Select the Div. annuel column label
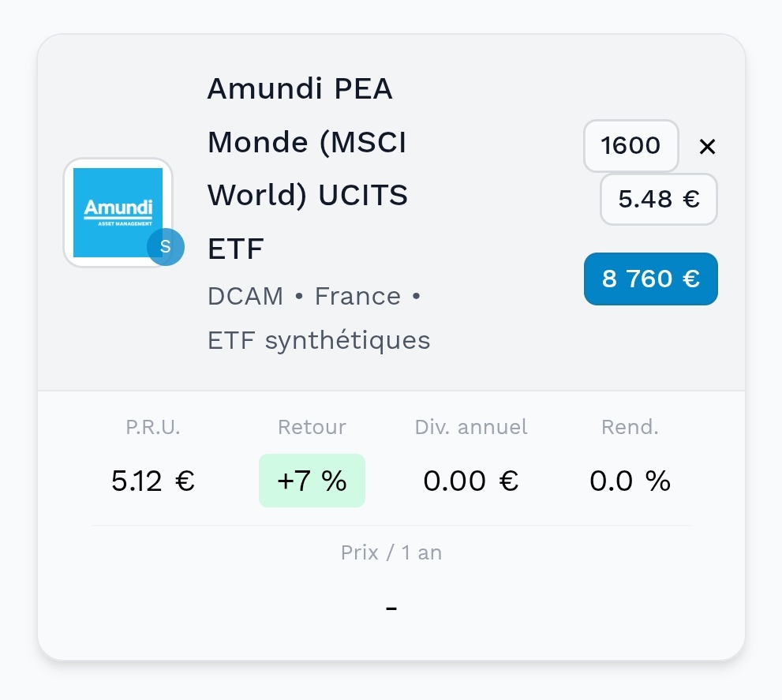The width and height of the screenshot is (782, 700). point(471,428)
